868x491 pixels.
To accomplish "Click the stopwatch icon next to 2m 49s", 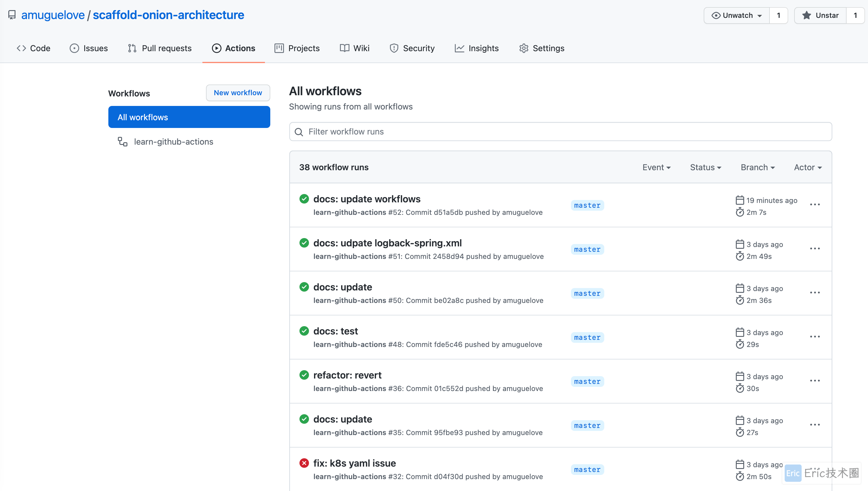I will point(739,256).
